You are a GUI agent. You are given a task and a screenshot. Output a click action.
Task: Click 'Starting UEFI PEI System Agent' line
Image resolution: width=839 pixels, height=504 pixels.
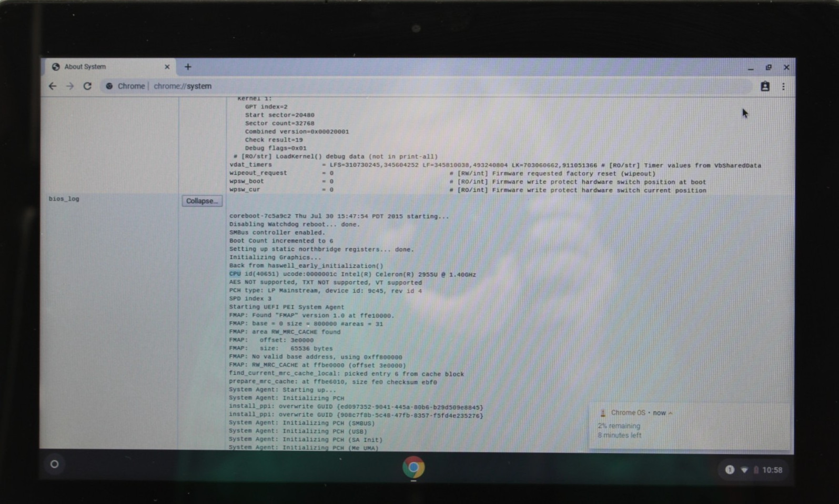tap(287, 307)
